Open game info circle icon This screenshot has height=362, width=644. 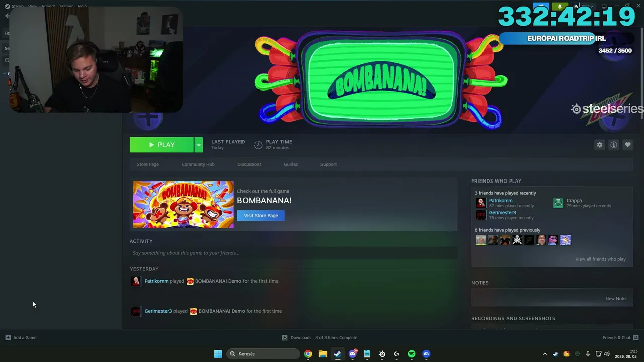click(613, 145)
